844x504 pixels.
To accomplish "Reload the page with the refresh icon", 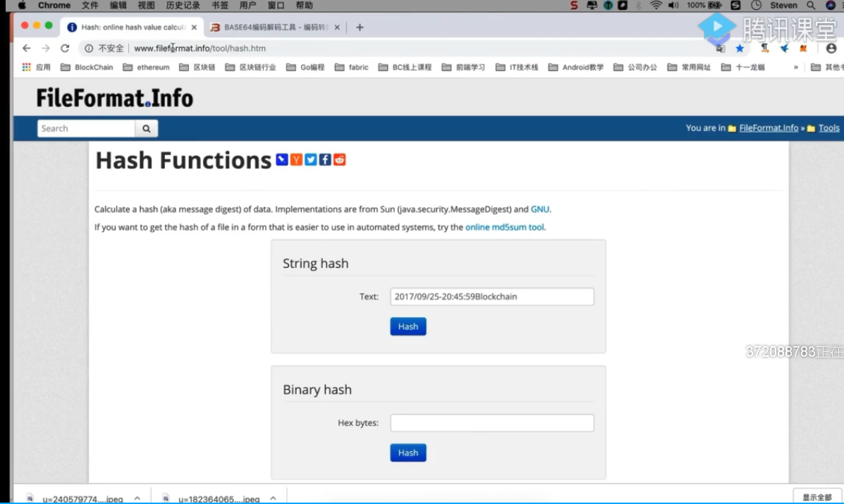I will tap(65, 49).
